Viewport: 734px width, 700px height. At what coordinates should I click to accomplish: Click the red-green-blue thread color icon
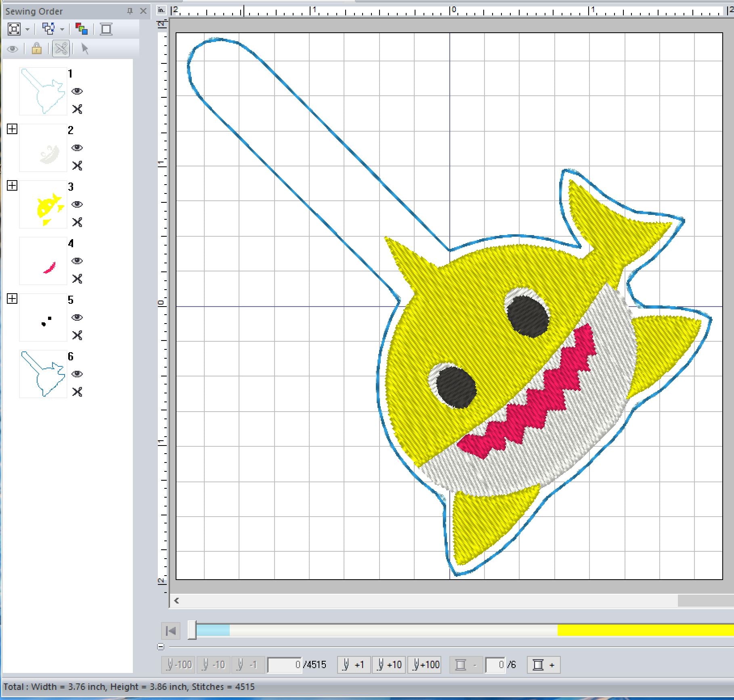pos(82,29)
